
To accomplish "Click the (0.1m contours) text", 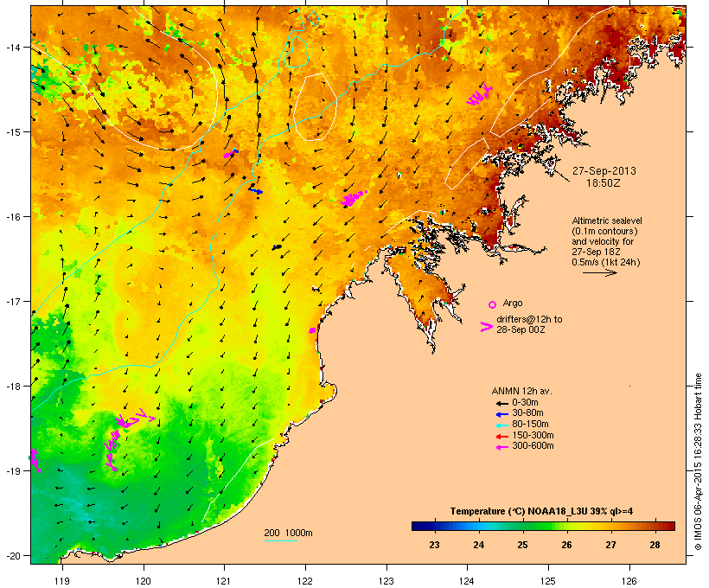I will coord(604,231).
